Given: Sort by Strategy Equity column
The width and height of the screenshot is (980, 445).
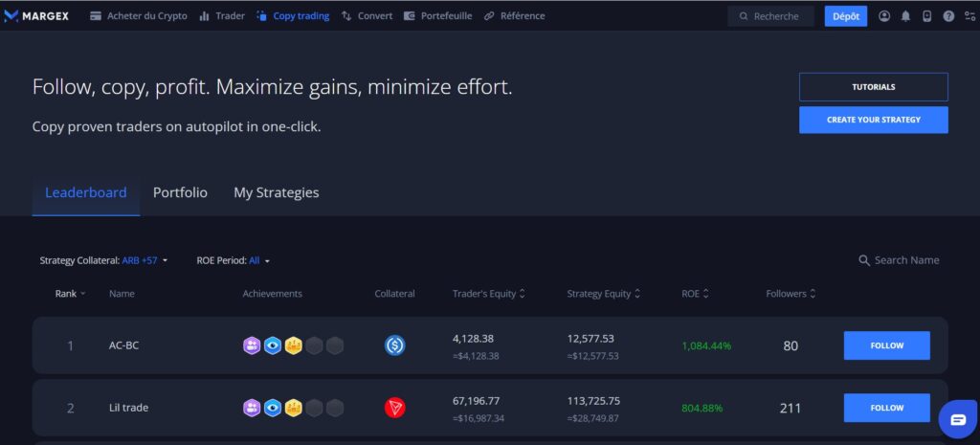Looking at the screenshot, I should (x=604, y=294).
